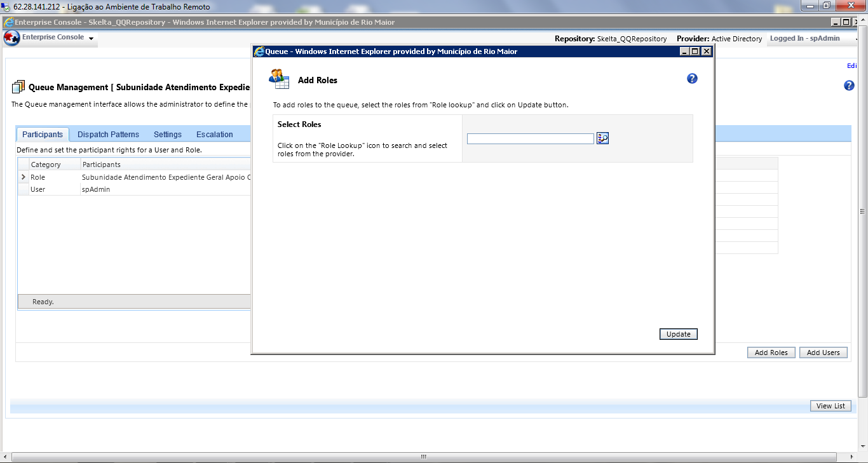Click IE icon in Enterprise Console title bar

[9, 22]
